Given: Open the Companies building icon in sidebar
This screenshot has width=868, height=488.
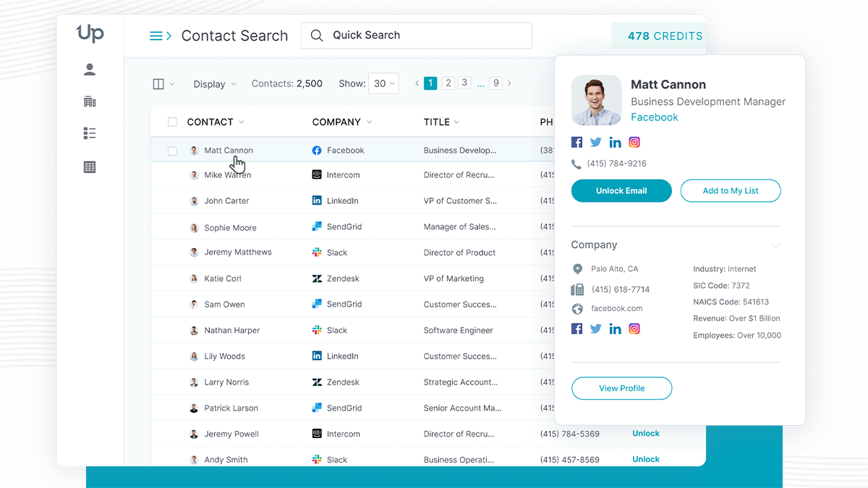Looking at the screenshot, I should [x=90, y=101].
